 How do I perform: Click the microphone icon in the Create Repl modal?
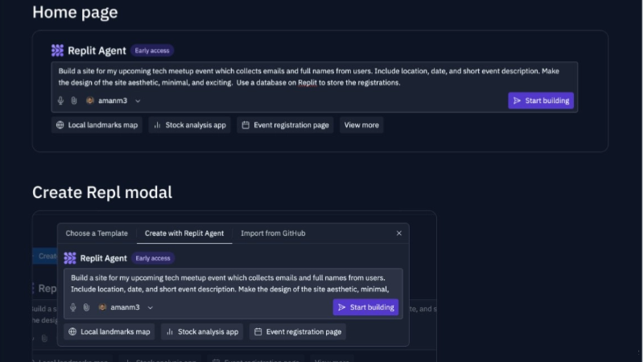(x=73, y=307)
